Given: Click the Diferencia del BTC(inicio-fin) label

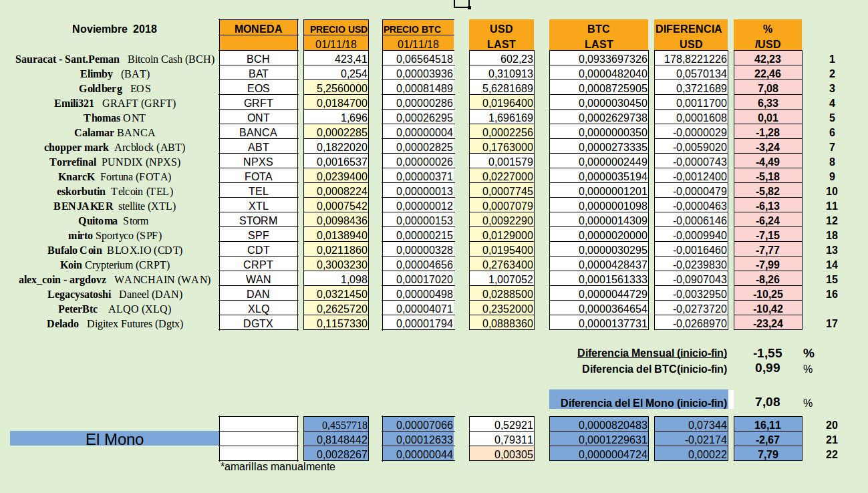Looking at the screenshot, I should point(655,368).
